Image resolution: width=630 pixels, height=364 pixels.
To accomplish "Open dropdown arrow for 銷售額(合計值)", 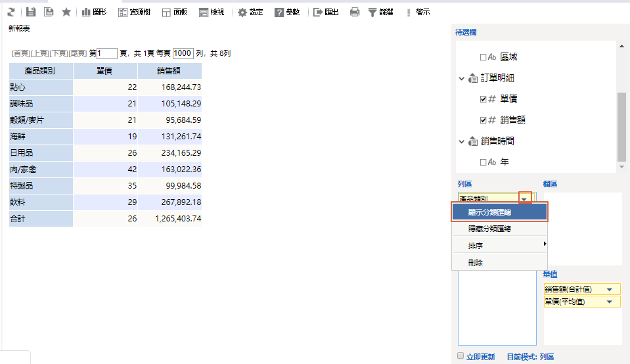I will click(x=610, y=290).
